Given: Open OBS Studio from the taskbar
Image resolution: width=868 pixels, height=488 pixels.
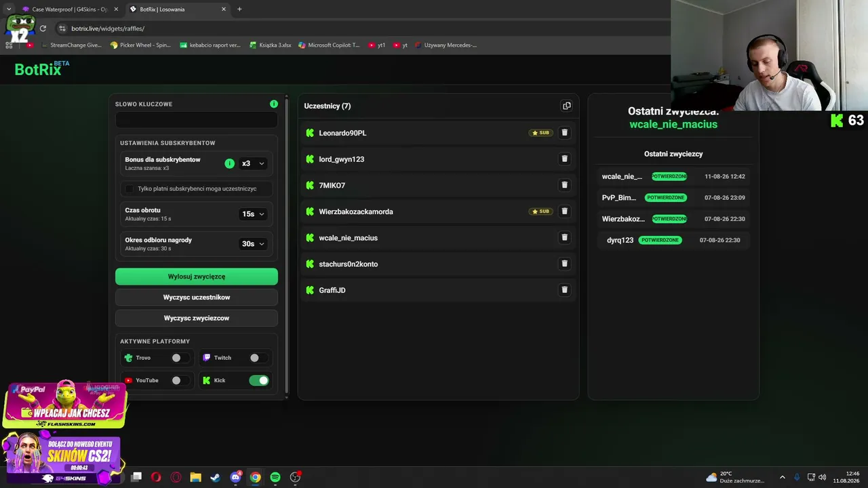Looking at the screenshot, I should (x=295, y=477).
